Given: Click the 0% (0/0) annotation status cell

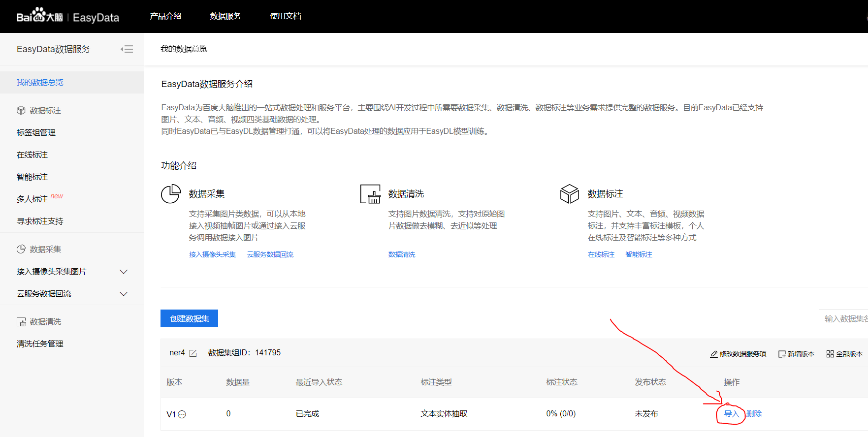Looking at the screenshot, I should [x=561, y=414].
